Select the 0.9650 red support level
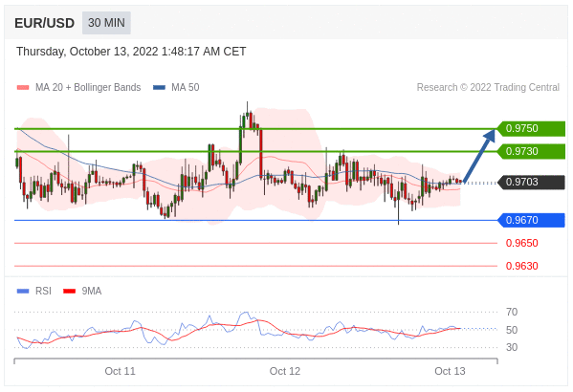 pyautogui.click(x=522, y=243)
